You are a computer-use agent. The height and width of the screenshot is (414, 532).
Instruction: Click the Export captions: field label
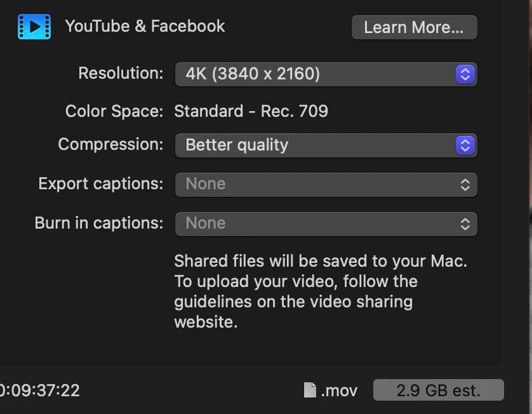tap(101, 184)
